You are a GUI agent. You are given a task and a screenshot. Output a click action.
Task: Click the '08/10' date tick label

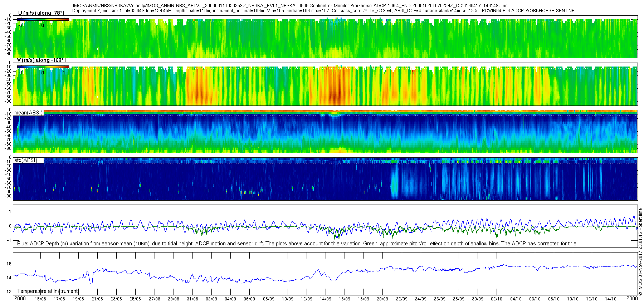554,299
